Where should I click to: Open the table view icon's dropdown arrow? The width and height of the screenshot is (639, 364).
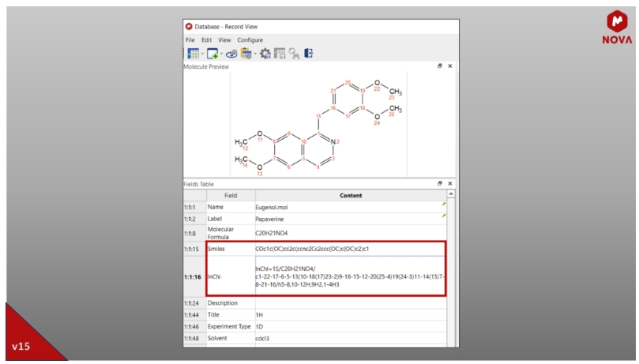(202, 54)
